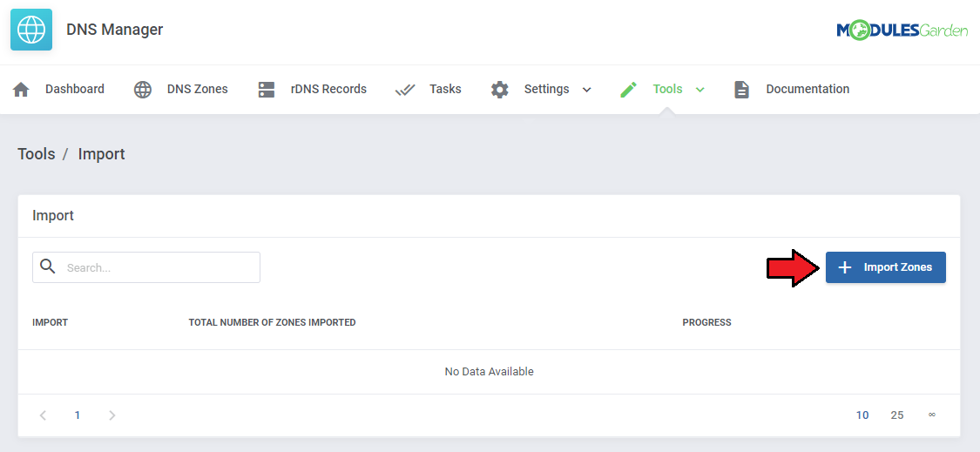This screenshot has height=452, width=980.
Task: Select the Tools menu label
Action: tap(667, 89)
